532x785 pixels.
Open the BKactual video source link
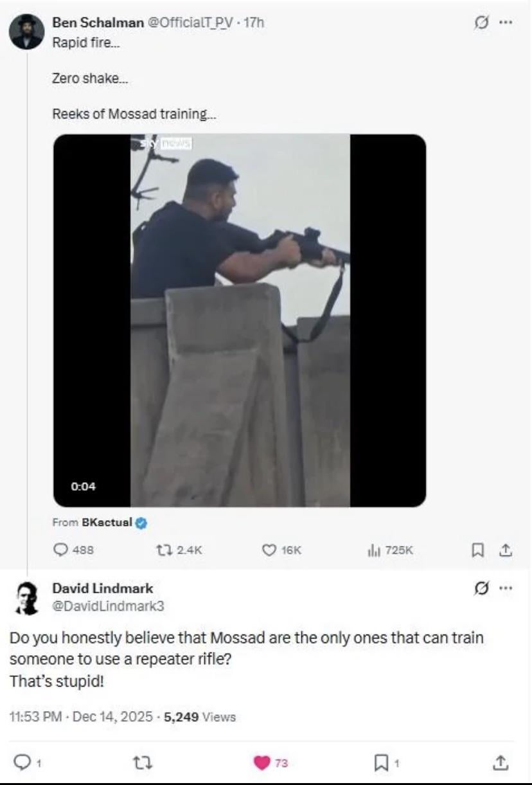point(107,523)
